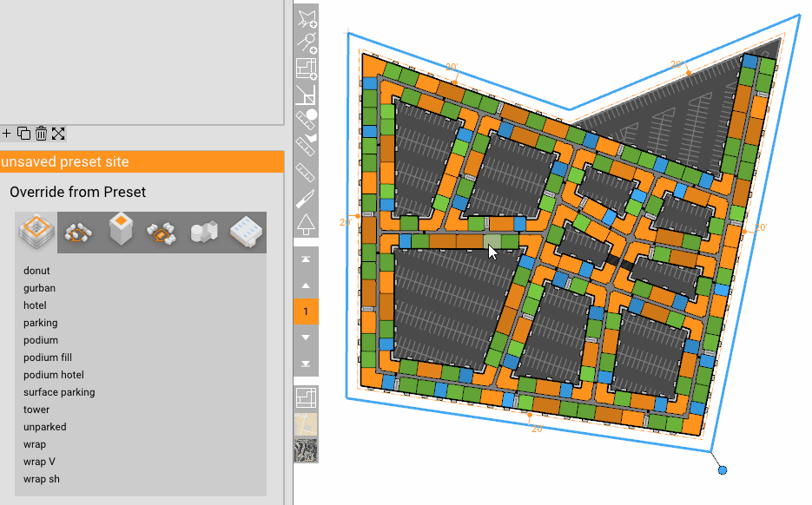Select the donut/wrap building preset category
The image size is (812, 505).
pos(36,232)
